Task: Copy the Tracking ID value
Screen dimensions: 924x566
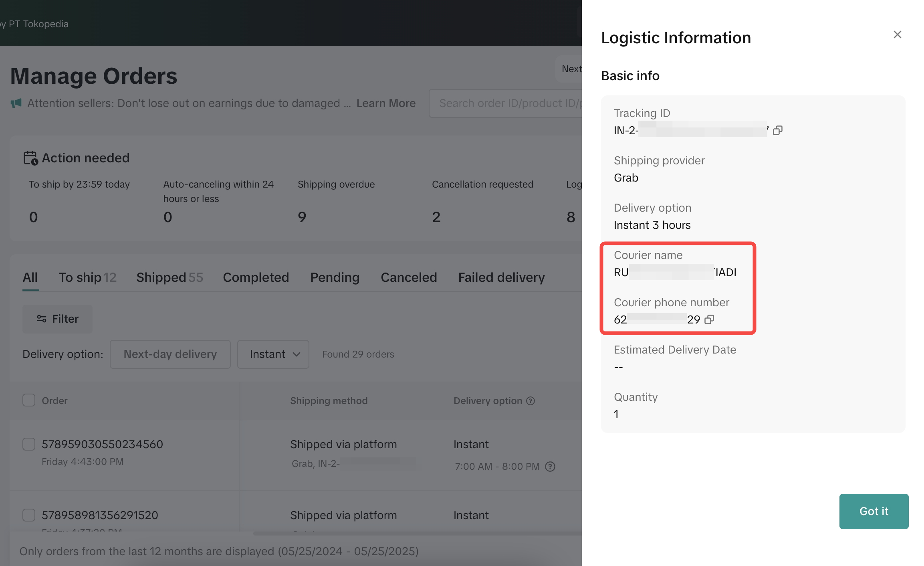Action: [777, 130]
